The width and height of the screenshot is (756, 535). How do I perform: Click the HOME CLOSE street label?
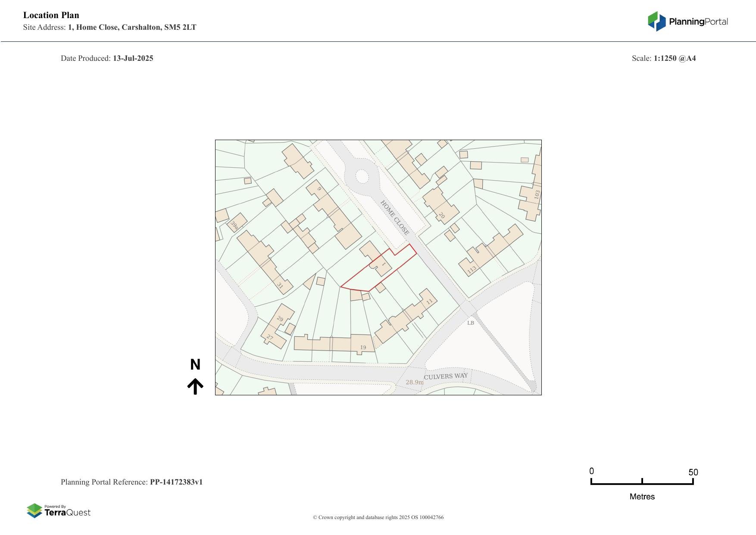[x=394, y=217]
